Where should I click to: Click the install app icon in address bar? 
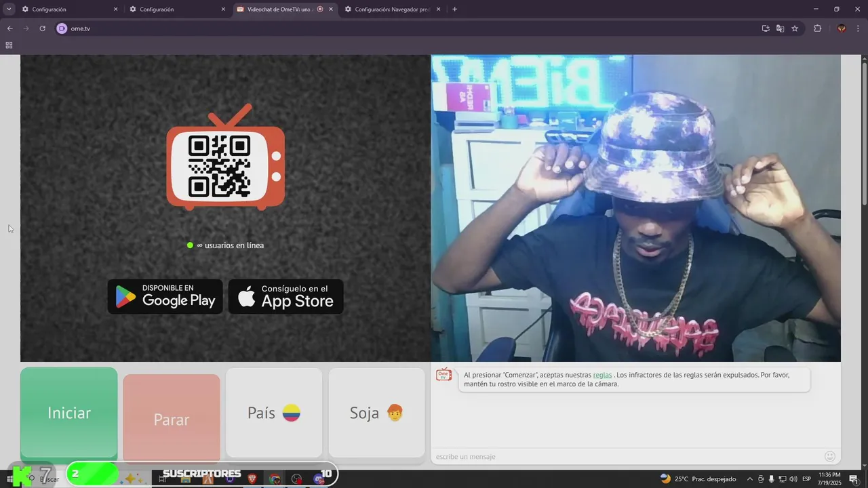[x=766, y=28]
